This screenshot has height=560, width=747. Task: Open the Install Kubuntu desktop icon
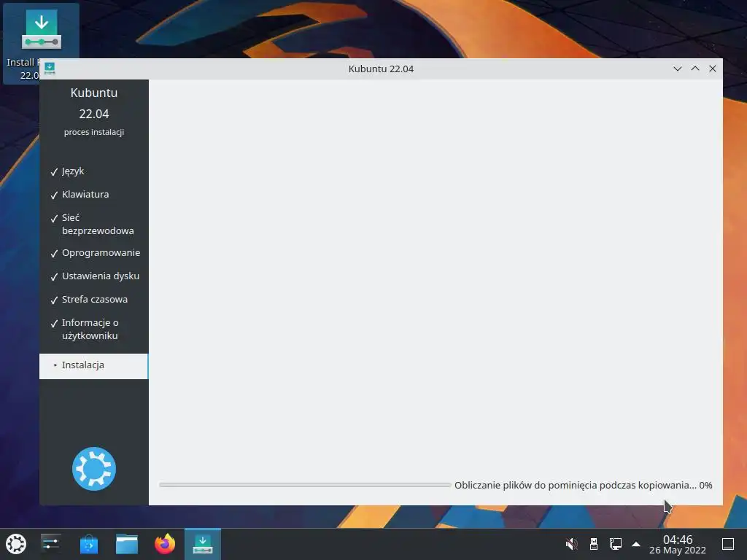pos(41,43)
